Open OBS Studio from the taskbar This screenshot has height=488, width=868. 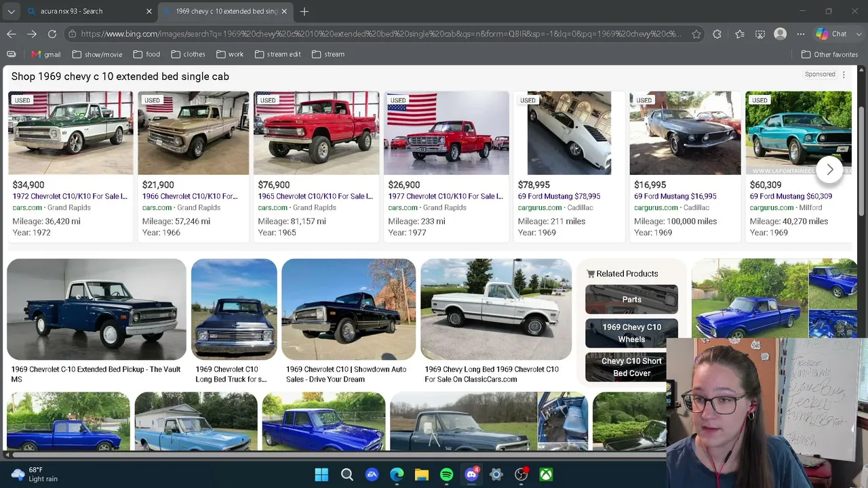[x=521, y=474]
